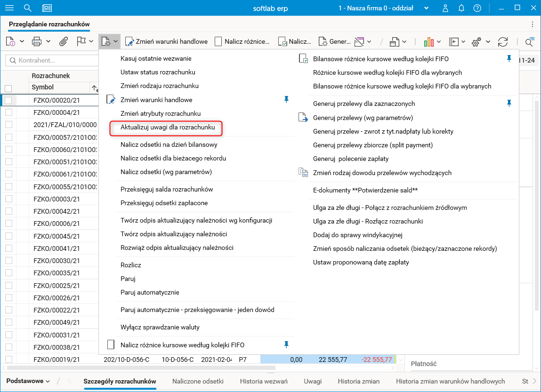
Task: Choose Paruj automatycznie menu entry
Action: (150, 292)
